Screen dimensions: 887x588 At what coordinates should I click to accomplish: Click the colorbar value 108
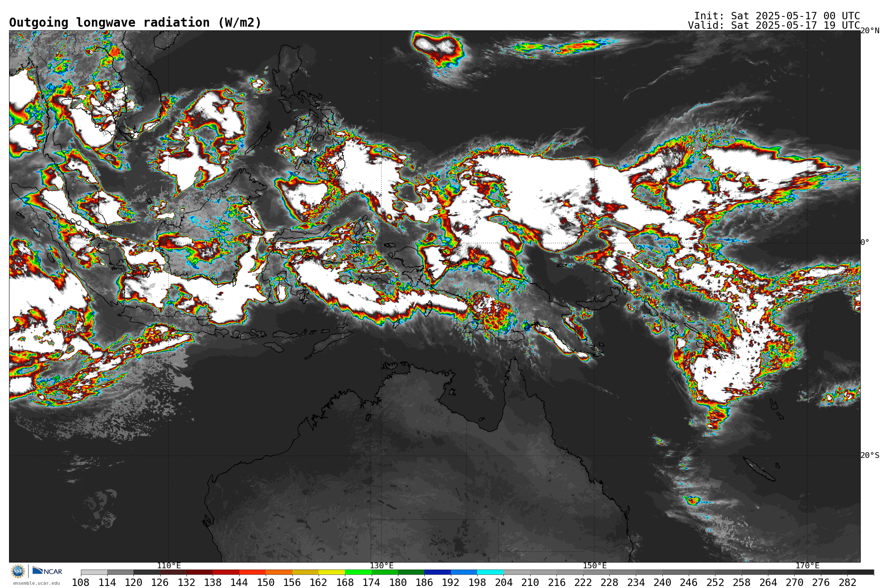click(81, 583)
